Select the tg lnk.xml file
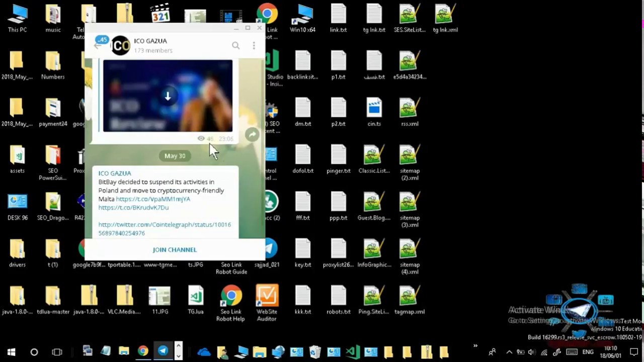This screenshot has height=362, width=644. tap(445, 19)
